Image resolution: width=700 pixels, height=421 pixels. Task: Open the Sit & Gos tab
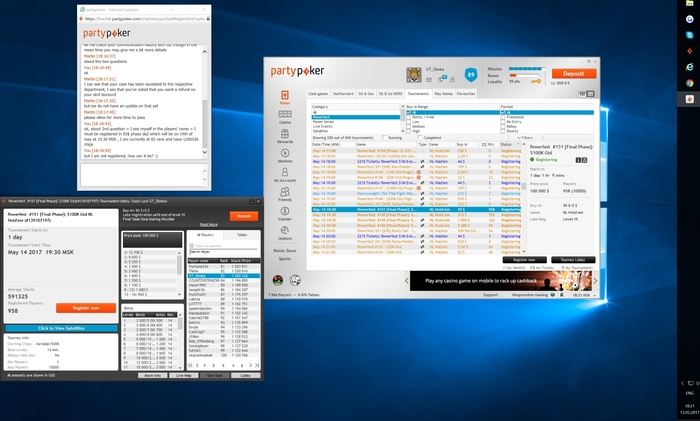coord(366,94)
